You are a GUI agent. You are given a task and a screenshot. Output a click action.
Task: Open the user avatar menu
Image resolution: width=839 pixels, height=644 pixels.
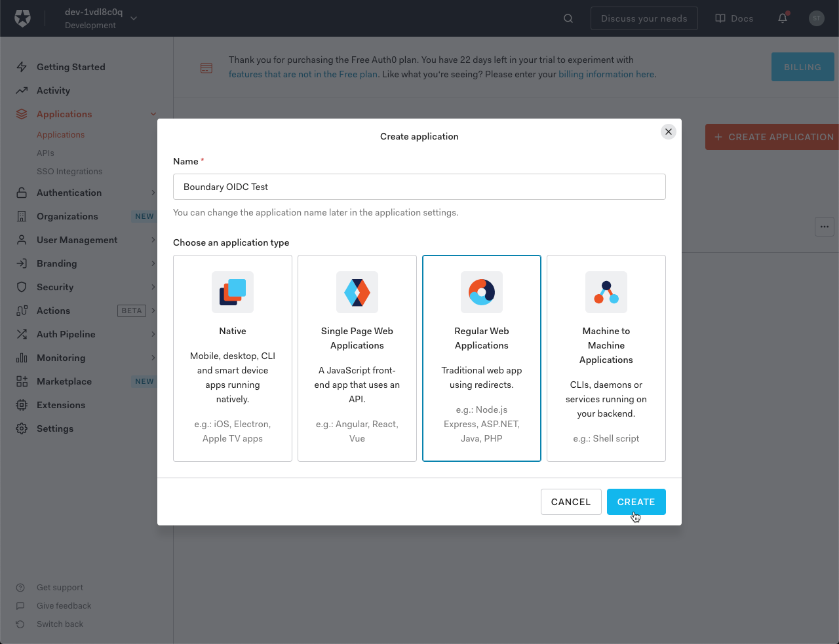(x=816, y=18)
